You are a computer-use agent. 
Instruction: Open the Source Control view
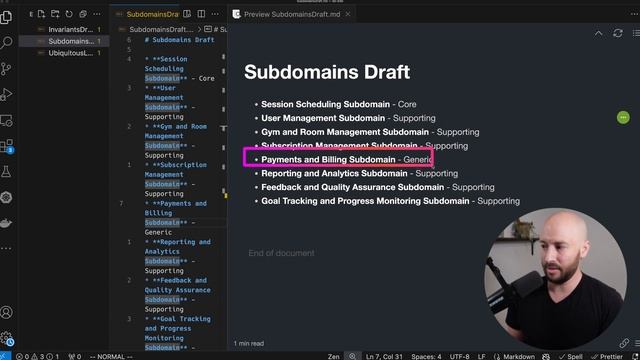pyautogui.click(x=6, y=69)
